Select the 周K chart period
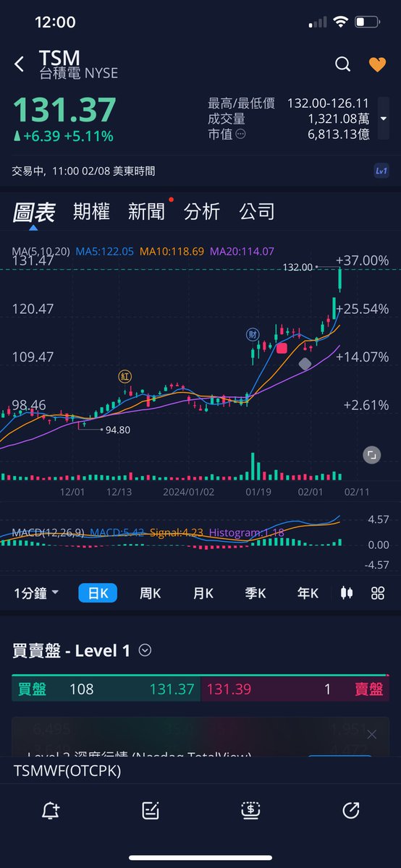 [150, 593]
